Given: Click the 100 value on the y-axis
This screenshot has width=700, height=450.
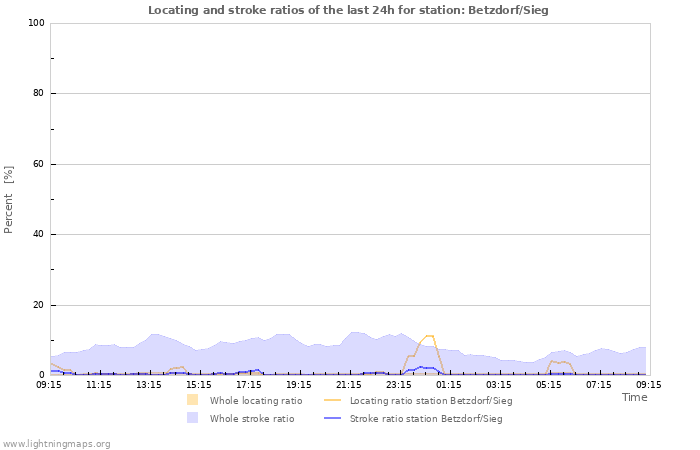Looking at the screenshot, I should (x=36, y=23).
